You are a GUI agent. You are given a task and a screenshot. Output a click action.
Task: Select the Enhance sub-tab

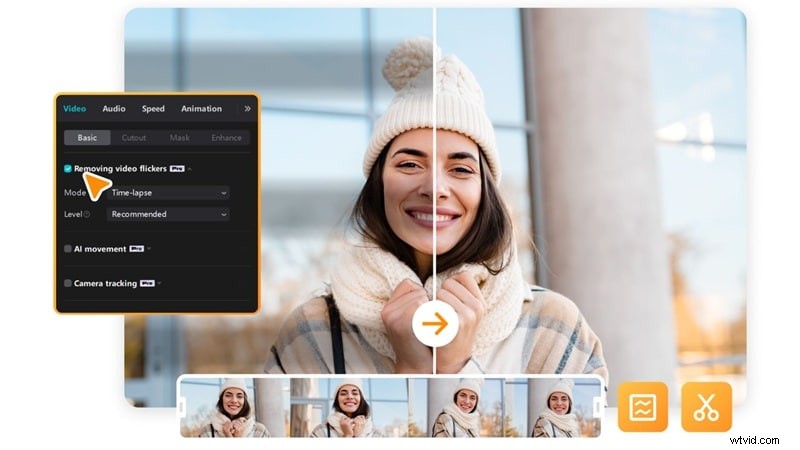click(227, 138)
